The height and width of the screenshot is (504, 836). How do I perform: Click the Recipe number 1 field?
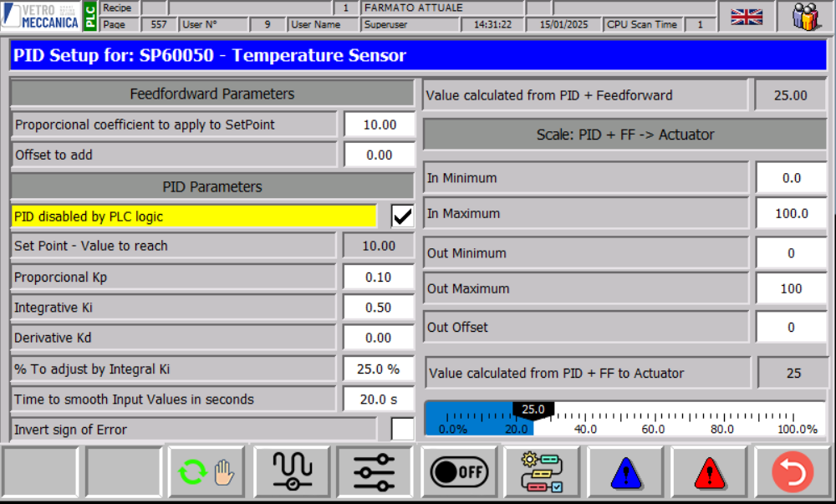tap(345, 8)
